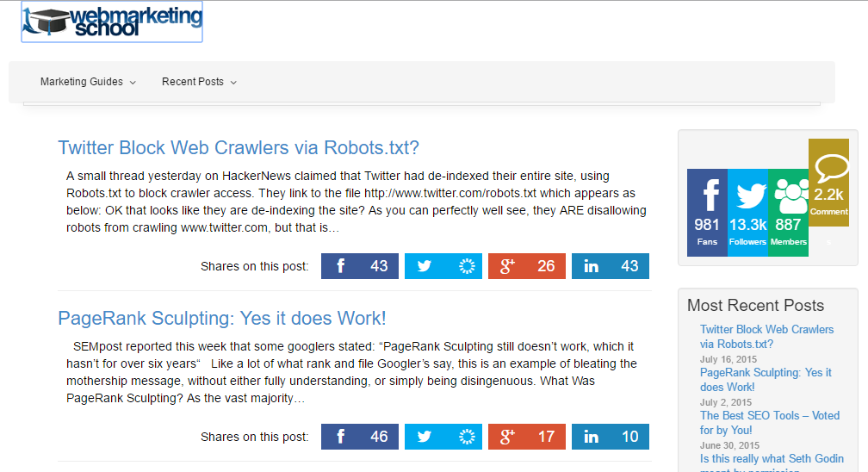Share PageRank Sculpting post on Google Plus
The width and height of the screenshot is (868, 472).
click(527, 437)
